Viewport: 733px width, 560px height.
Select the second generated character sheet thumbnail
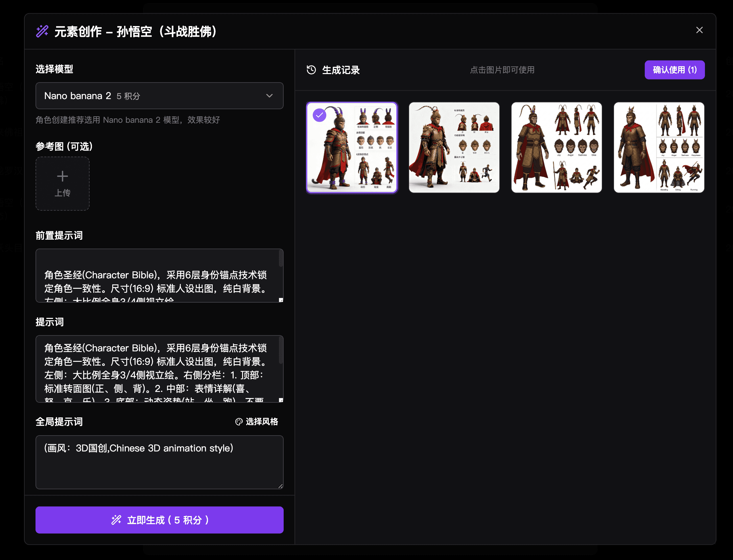[x=454, y=148]
